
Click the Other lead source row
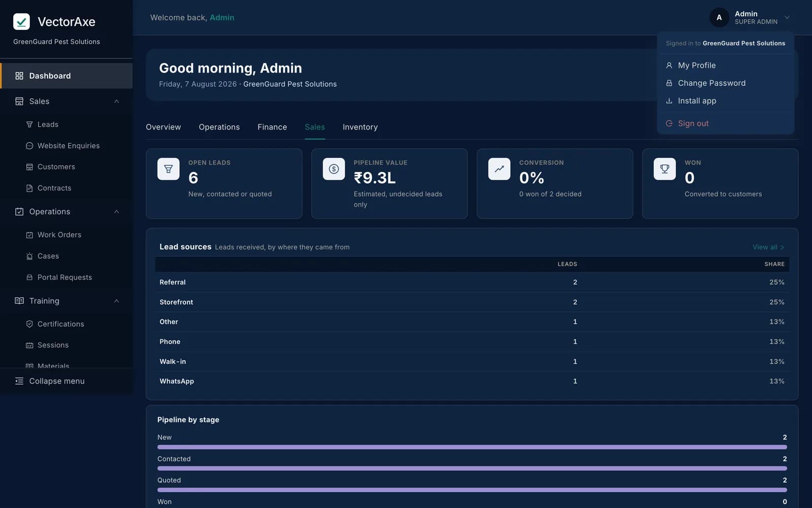(472, 322)
